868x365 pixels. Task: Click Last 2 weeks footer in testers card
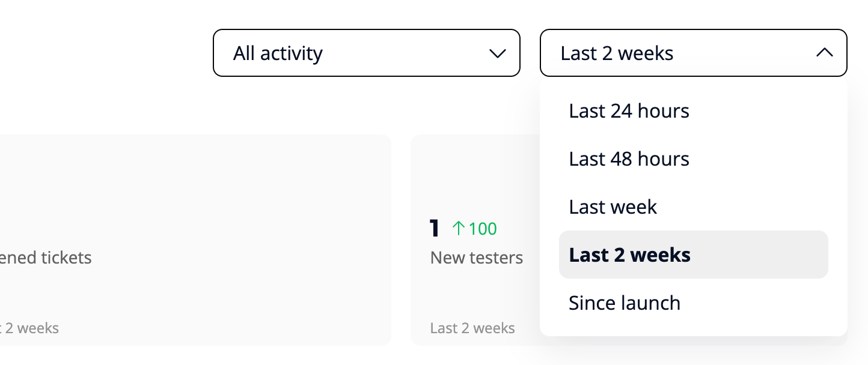pos(472,328)
